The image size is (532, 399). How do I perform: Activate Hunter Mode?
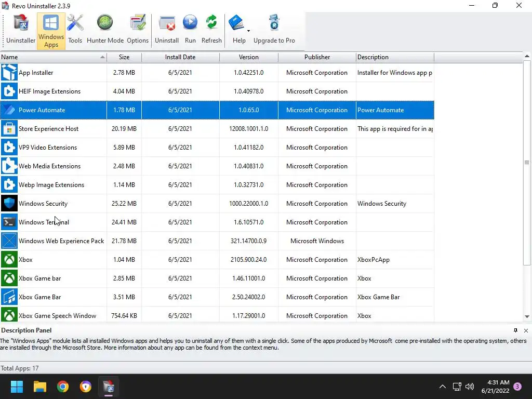click(105, 31)
